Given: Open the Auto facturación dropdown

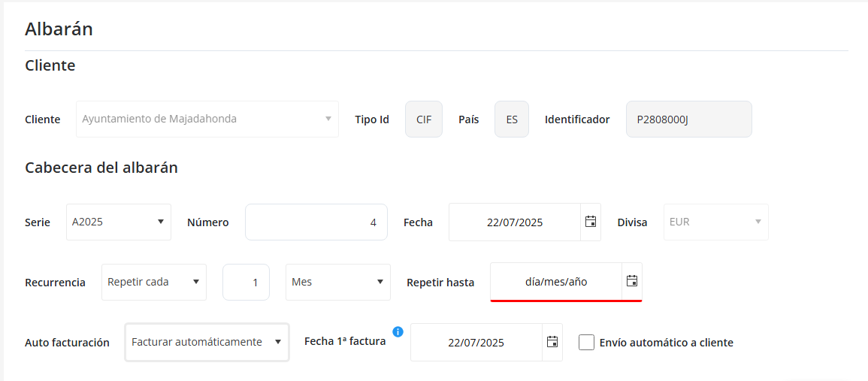Looking at the screenshot, I should pos(207,342).
